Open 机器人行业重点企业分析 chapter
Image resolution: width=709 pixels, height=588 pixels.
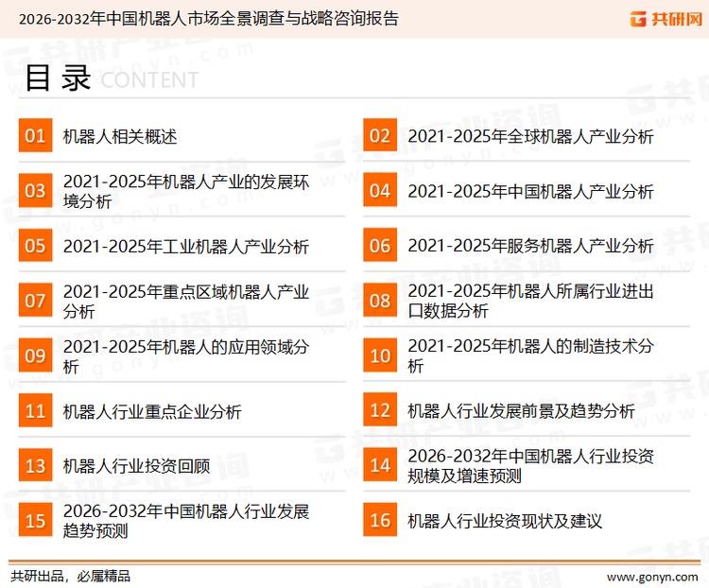point(152,411)
